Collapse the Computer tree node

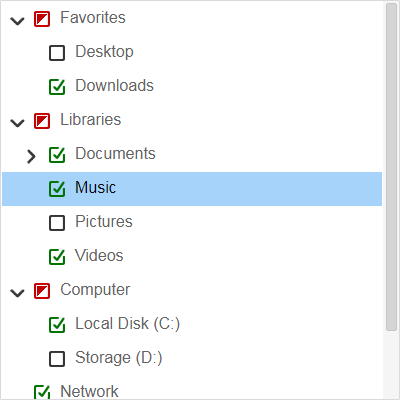pos(17,293)
